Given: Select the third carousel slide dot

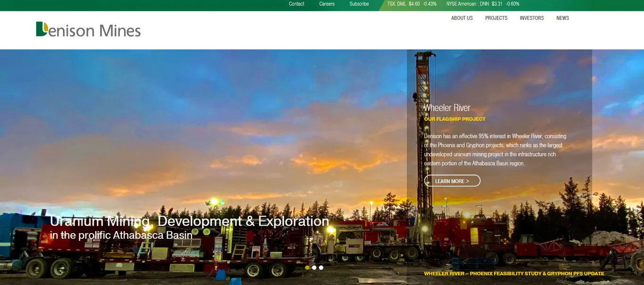Looking at the screenshot, I should [x=321, y=268].
